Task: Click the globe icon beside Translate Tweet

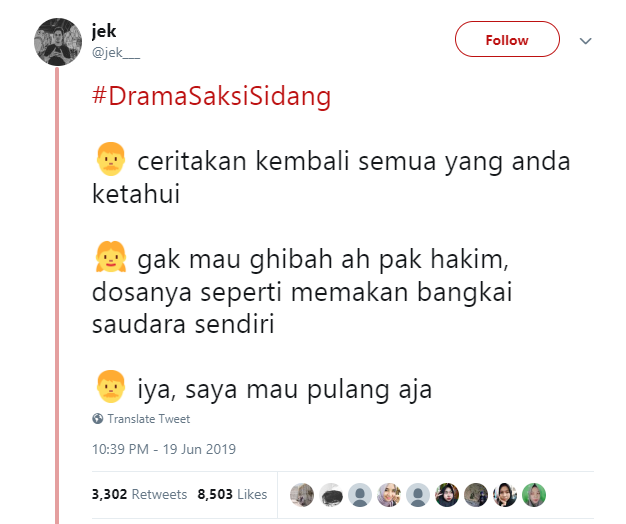Action: [x=97, y=418]
